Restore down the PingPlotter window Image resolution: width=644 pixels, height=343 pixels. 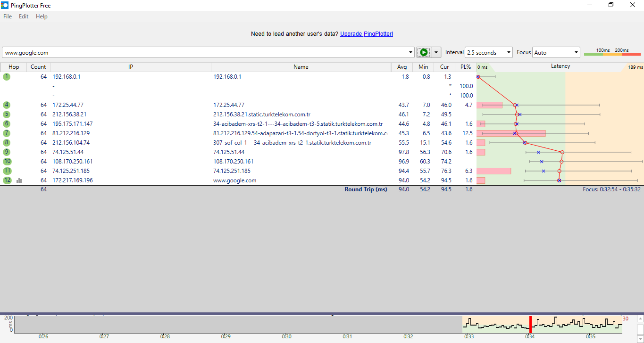click(x=611, y=5)
